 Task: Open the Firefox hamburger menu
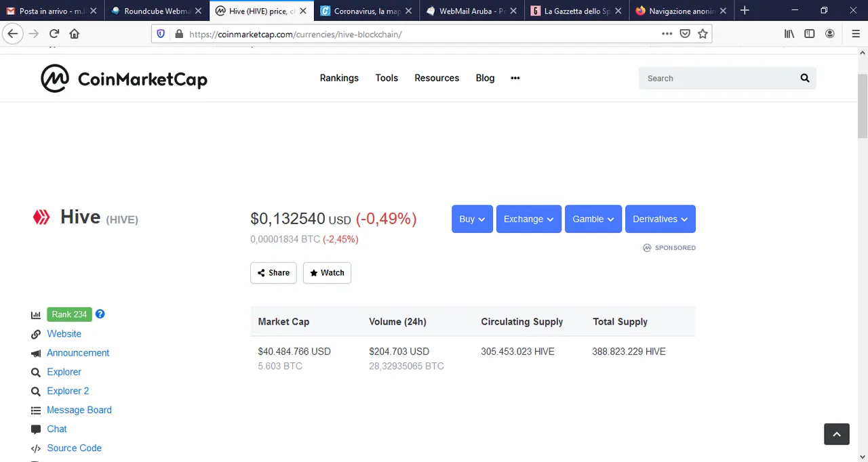(856, 34)
